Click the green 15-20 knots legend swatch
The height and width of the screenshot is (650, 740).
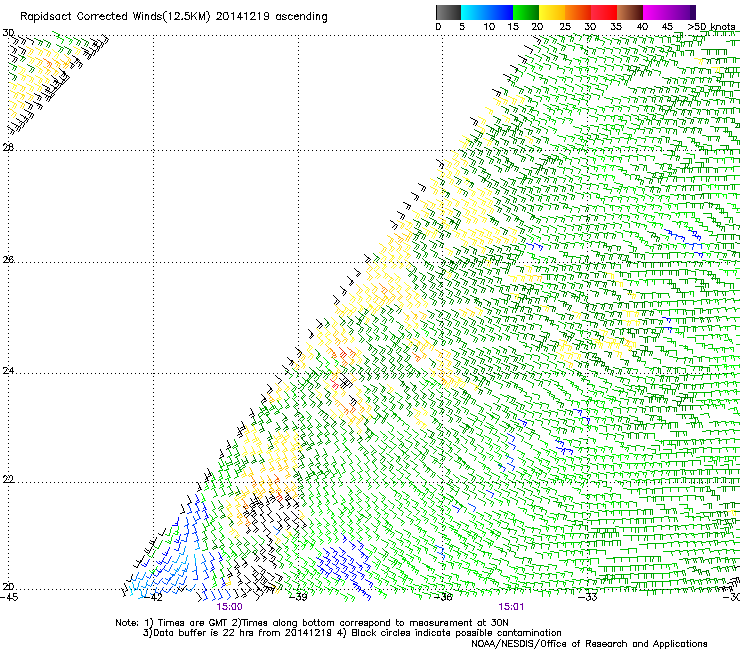click(x=526, y=12)
